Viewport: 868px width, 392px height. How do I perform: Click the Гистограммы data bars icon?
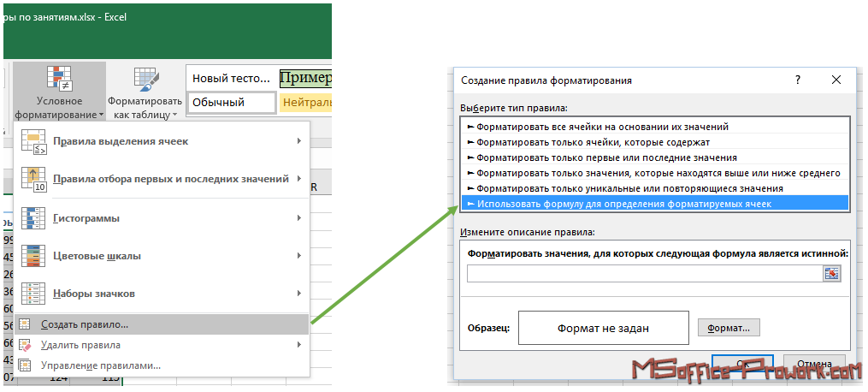tap(32, 218)
